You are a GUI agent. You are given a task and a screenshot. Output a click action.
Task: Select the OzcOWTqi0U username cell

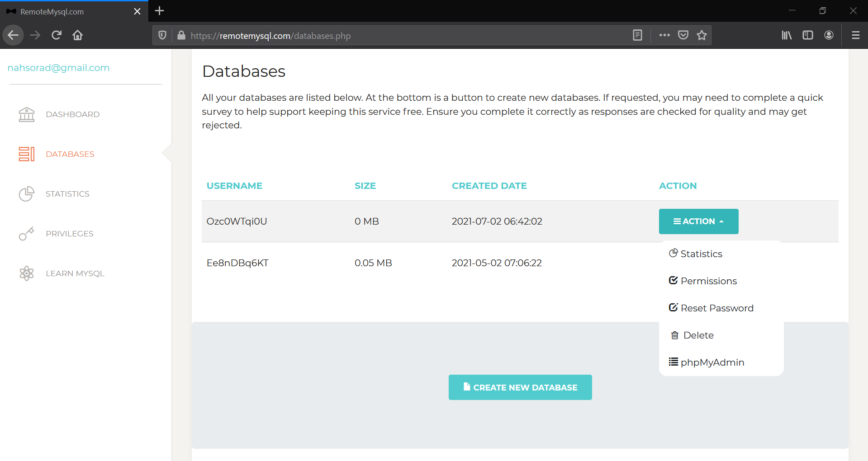(x=237, y=221)
